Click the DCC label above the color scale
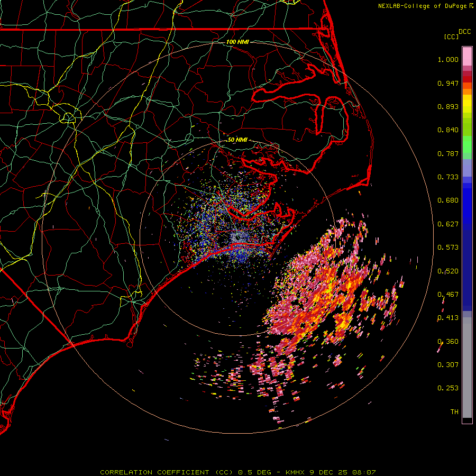 (465, 32)
